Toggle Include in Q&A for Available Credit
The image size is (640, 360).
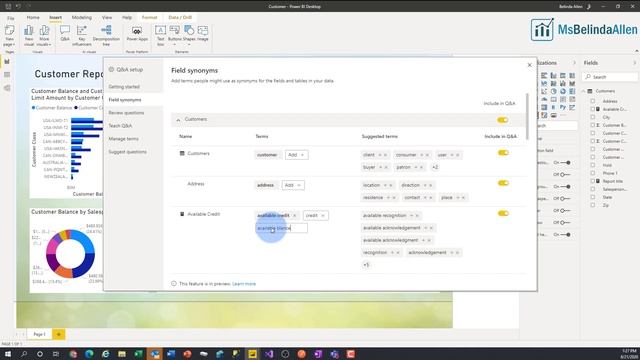tap(503, 213)
